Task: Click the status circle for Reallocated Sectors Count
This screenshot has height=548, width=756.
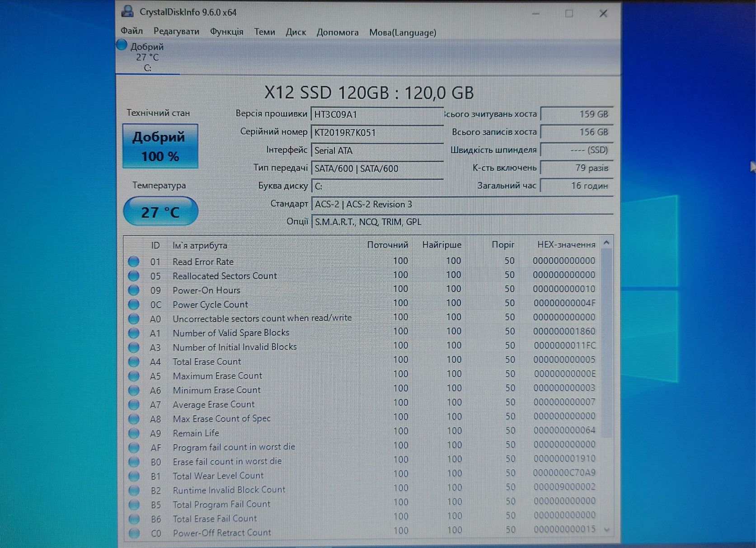Action: [133, 276]
